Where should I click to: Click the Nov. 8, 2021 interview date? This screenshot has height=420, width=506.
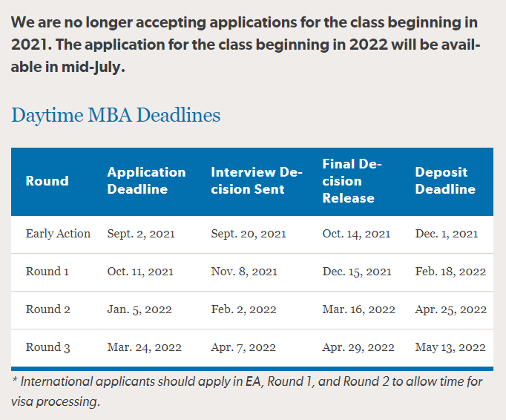pyautogui.click(x=244, y=272)
